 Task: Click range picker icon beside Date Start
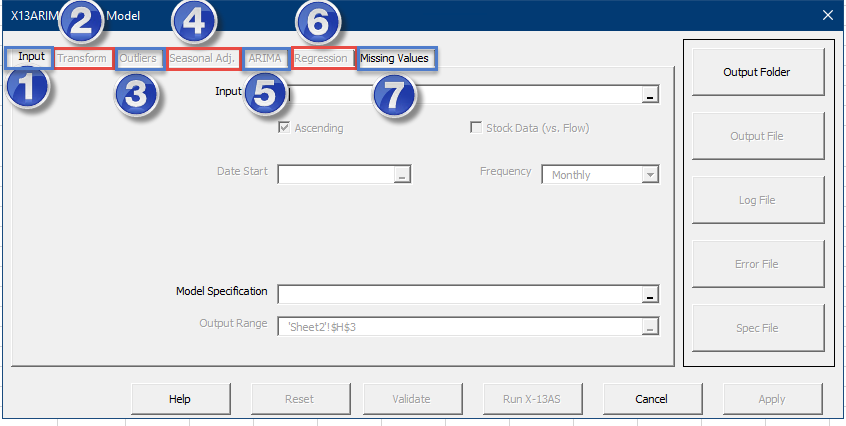[402, 175]
